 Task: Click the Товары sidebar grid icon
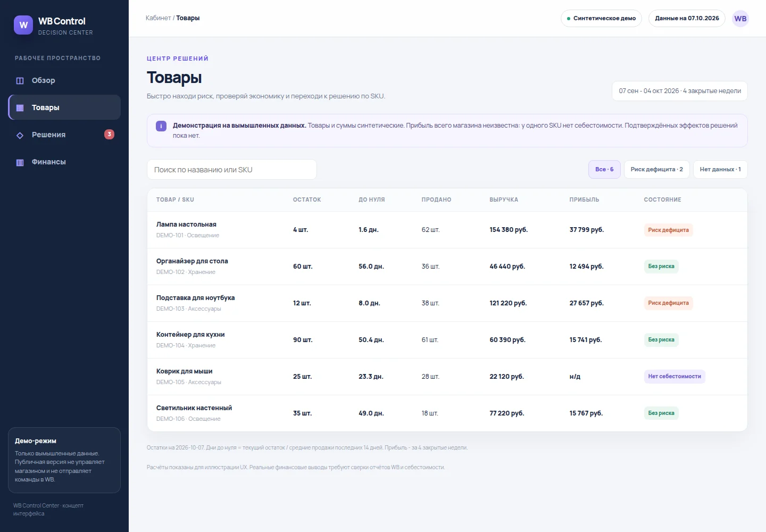(20, 108)
